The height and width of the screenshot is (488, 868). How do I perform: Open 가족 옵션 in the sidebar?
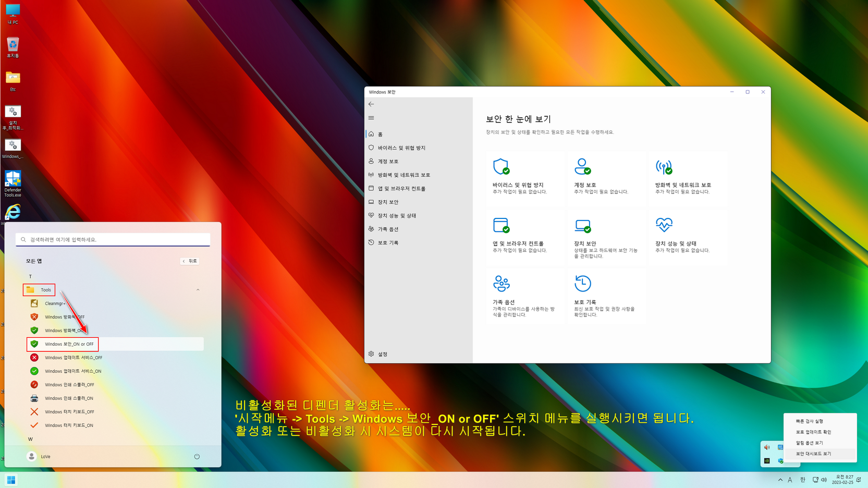419,229
